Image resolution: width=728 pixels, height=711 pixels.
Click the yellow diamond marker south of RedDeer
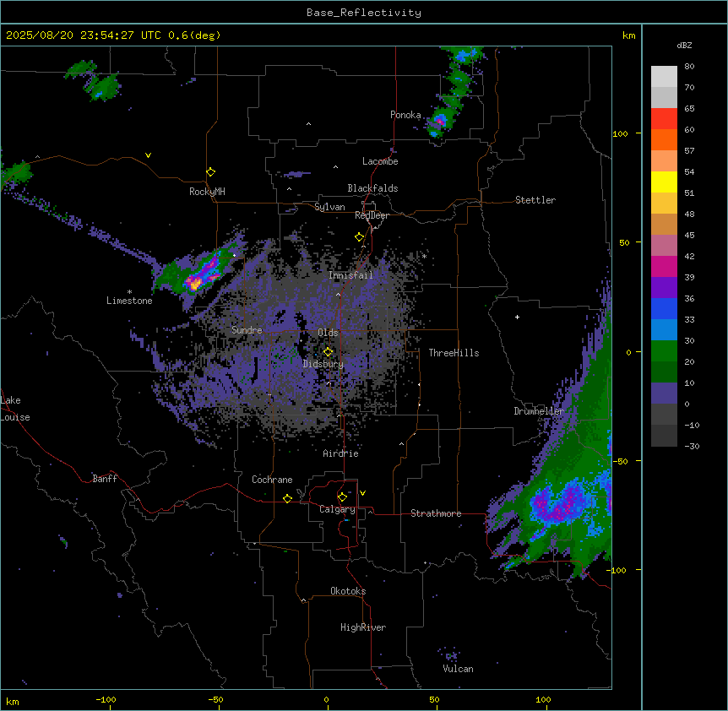tap(359, 236)
